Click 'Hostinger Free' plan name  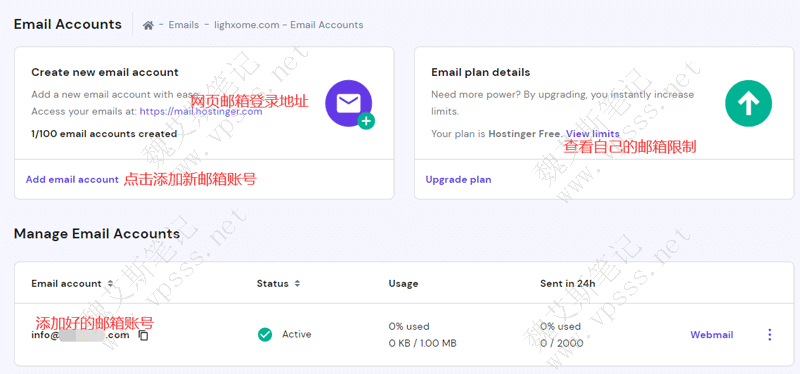[x=526, y=134]
